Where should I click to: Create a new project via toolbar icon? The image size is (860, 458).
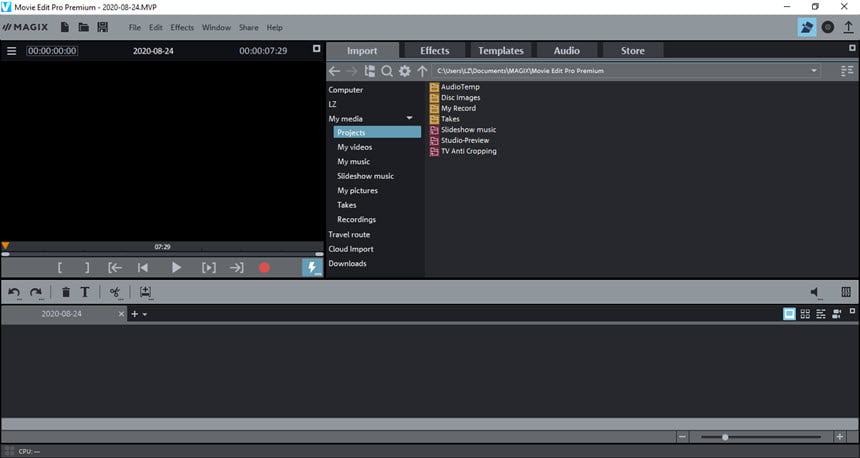65,27
